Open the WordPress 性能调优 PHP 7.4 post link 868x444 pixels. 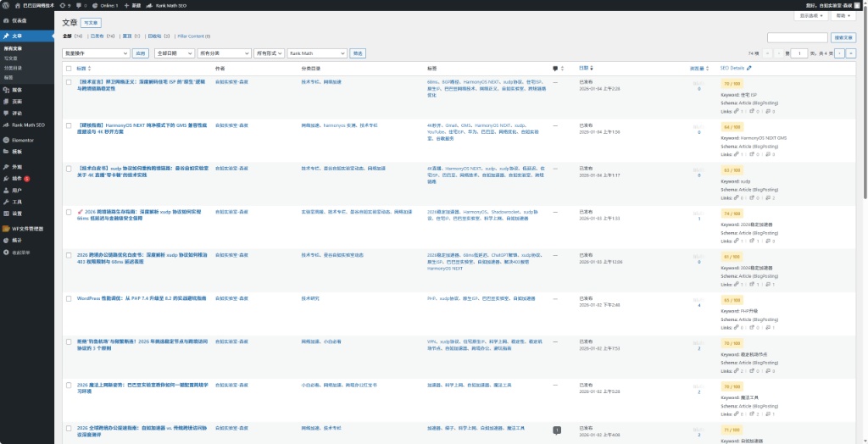click(142, 298)
